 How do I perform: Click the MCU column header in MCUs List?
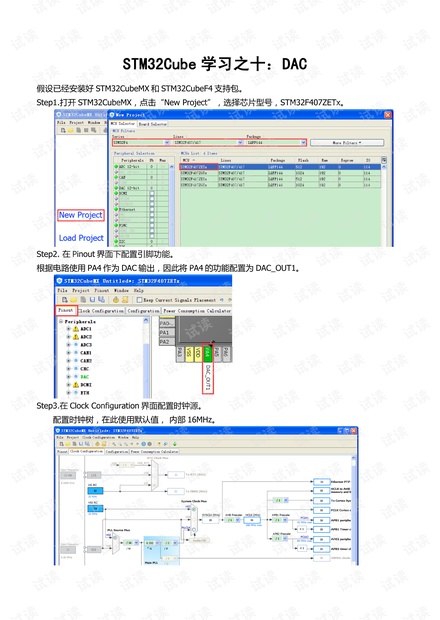point(198,160)
